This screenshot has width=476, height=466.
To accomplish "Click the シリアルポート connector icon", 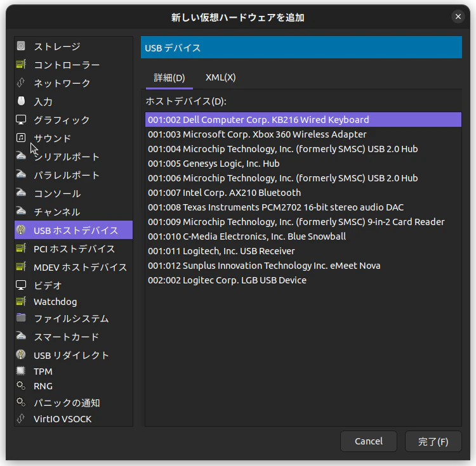I will pos(21,156).
